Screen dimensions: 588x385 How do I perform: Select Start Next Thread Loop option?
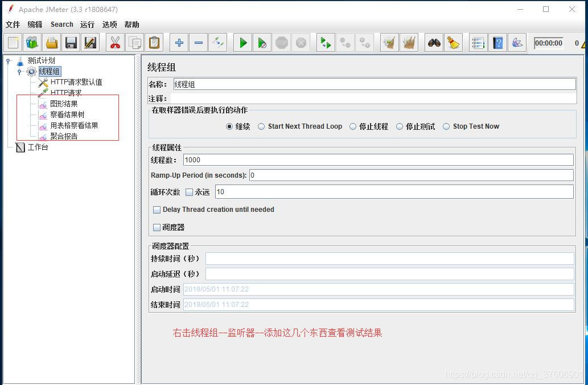tap(261, 126)
